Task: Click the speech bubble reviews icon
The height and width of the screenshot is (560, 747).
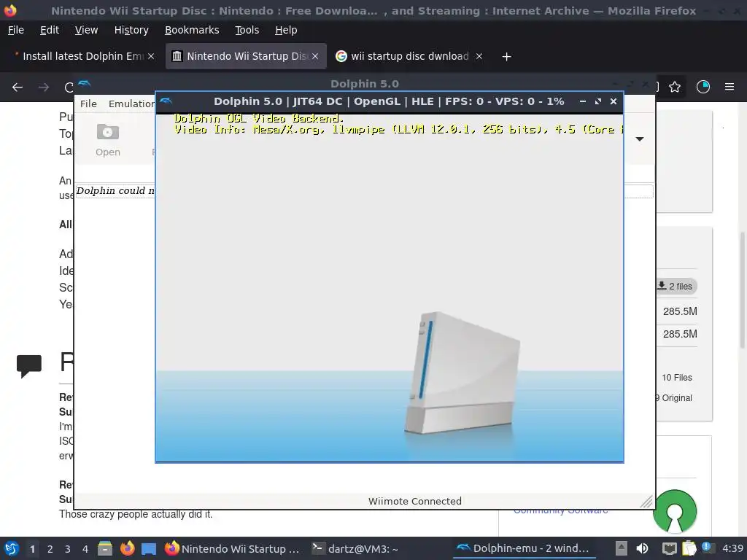Action: pos(29,366)
